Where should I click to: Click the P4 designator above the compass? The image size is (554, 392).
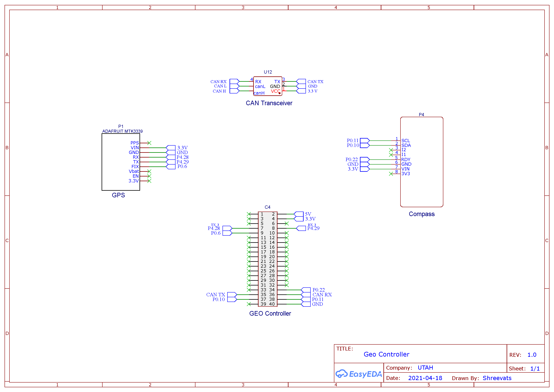tap(421, 114)
